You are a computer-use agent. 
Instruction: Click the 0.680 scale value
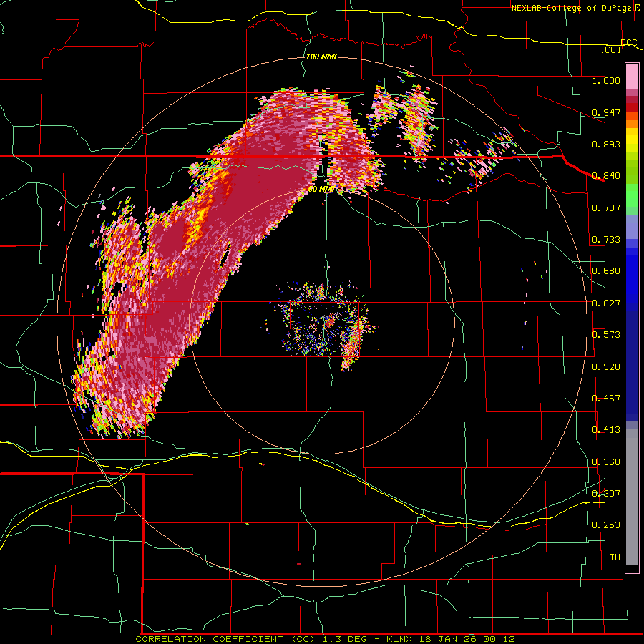(606, 271)
